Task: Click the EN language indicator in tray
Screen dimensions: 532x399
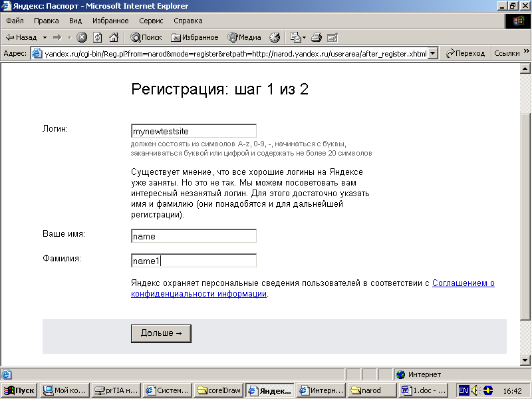Action: click(x=464, y=390)
